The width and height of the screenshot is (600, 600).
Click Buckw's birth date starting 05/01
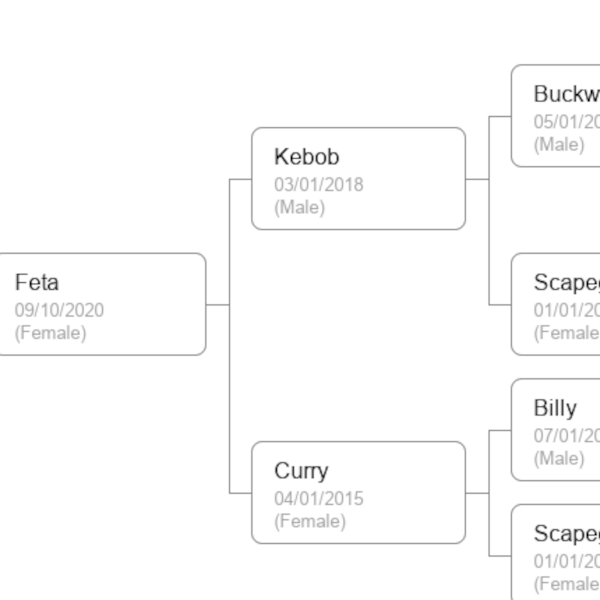click(x=567, y=121)
